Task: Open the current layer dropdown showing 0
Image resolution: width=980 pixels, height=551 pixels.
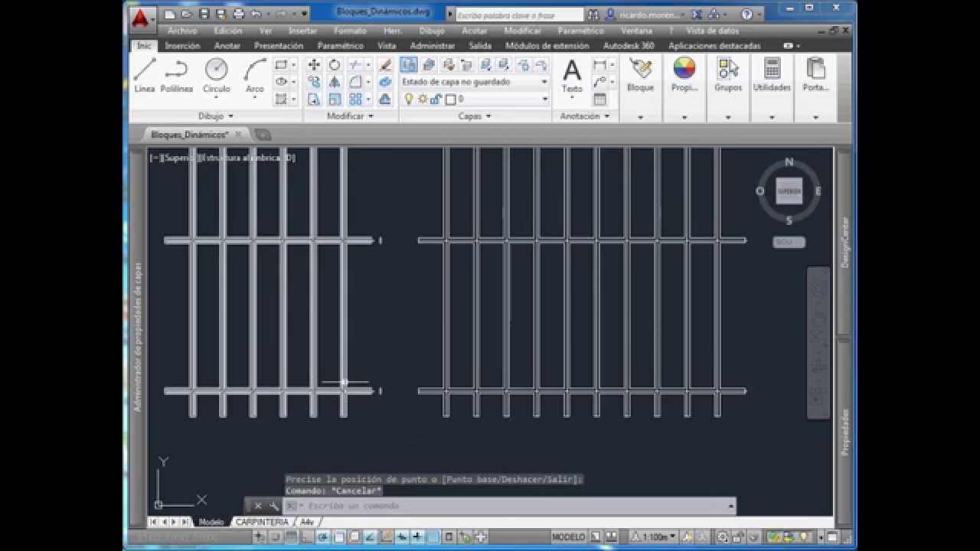Action: 475,99
